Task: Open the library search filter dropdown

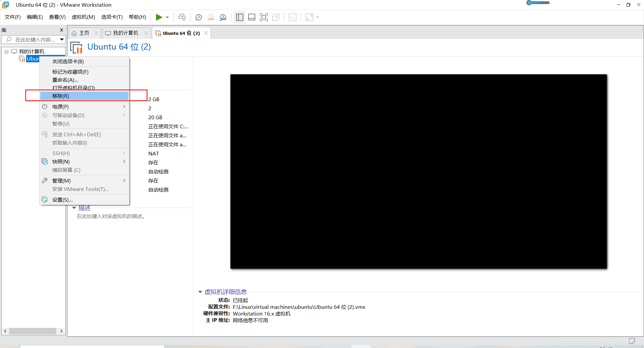Action: click(x=62, y=40)
